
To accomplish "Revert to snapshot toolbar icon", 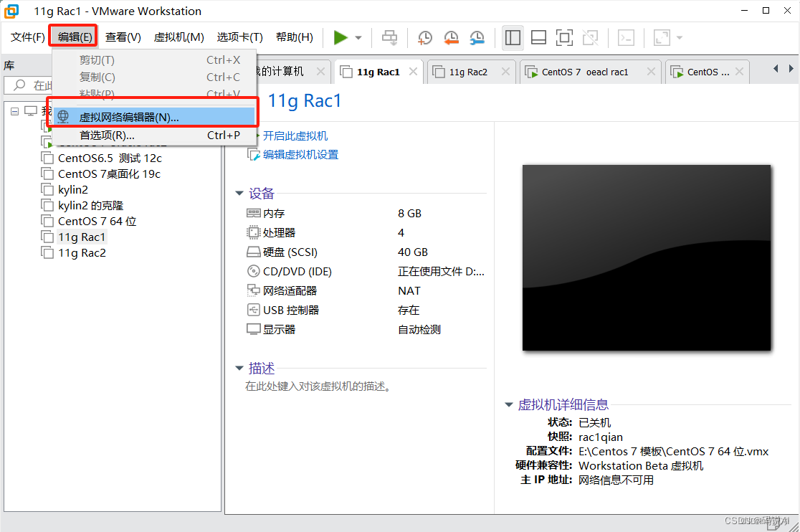I will [x=451, y=38].
